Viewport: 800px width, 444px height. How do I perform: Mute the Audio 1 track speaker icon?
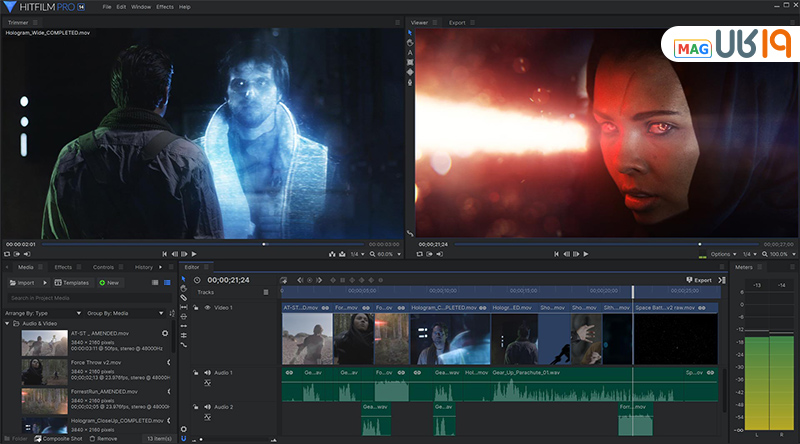coord(207,373)
